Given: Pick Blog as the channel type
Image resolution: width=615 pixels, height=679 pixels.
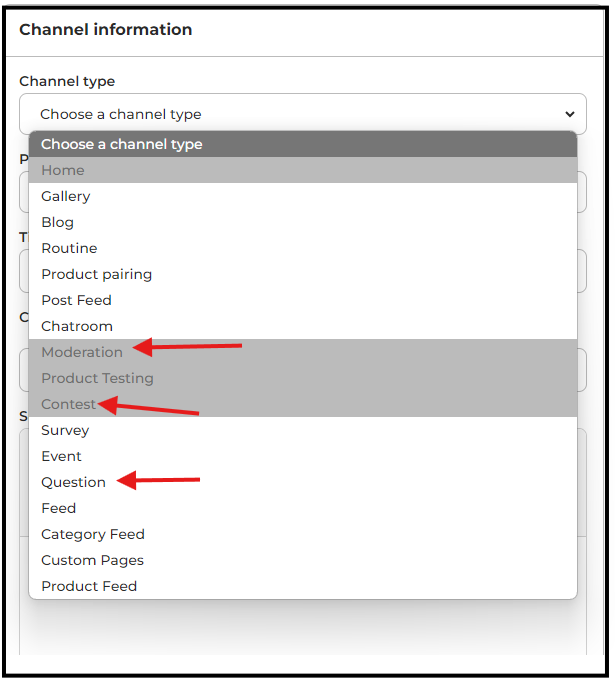Looking at the screenshot, I should pyautogui.click(x=58, y=222).
